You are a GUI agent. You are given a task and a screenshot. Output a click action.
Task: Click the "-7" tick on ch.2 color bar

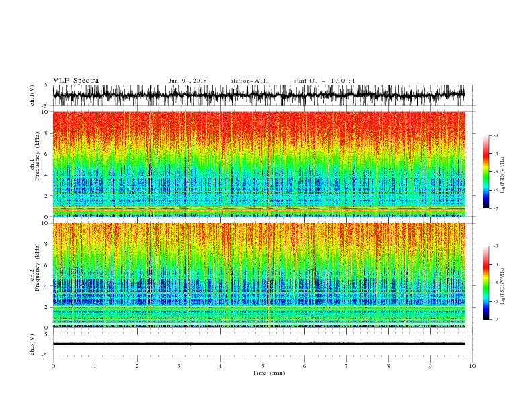coord(496,320)
